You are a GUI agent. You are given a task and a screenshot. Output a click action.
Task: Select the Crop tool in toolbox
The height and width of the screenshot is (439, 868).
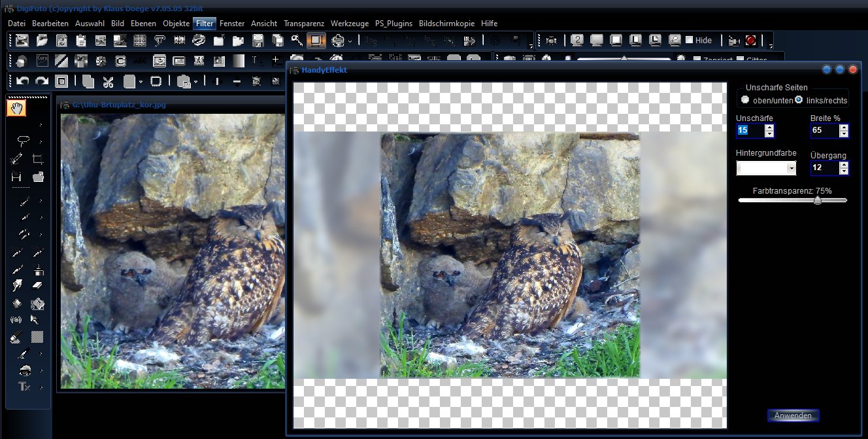pyautogui.click(x=38, y=158)
